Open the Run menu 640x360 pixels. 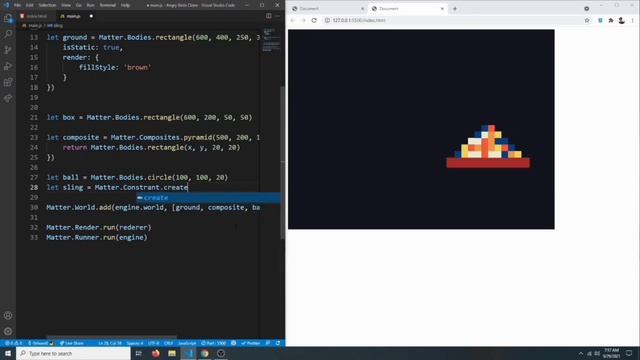90,5
